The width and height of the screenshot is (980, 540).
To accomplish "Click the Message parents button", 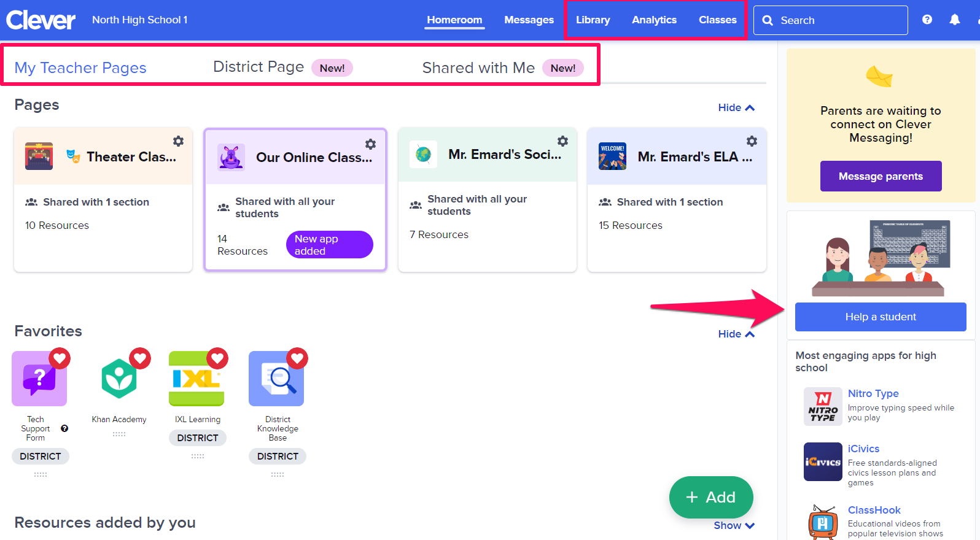I will click(881, 176).
